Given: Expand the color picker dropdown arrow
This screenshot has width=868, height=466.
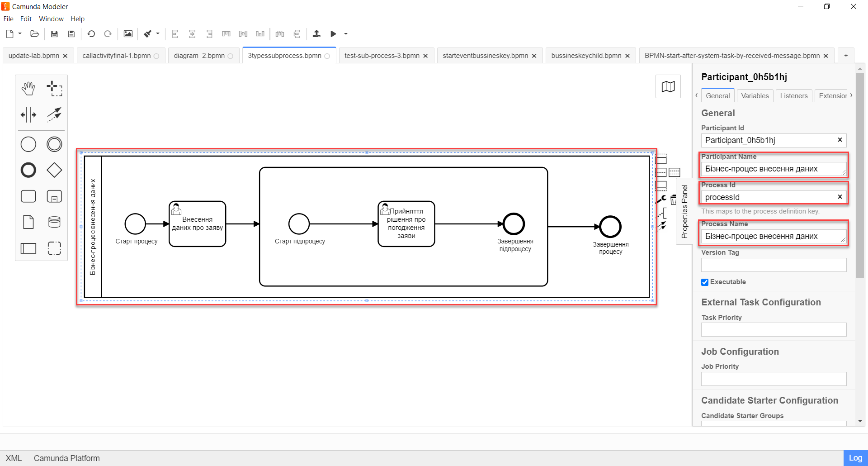Looking at the screenshot, I should point(158,34).
